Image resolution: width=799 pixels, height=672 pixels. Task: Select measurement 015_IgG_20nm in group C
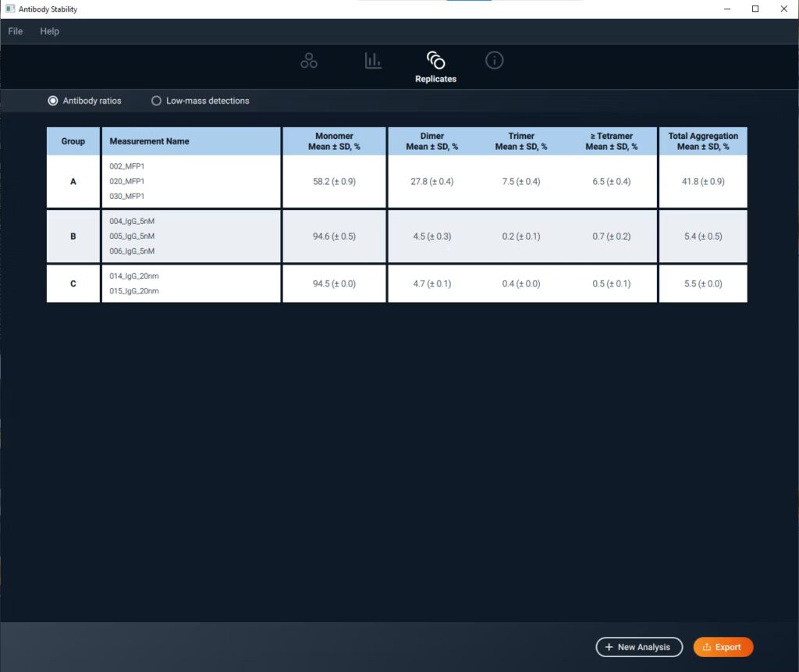tap(134, 291)
